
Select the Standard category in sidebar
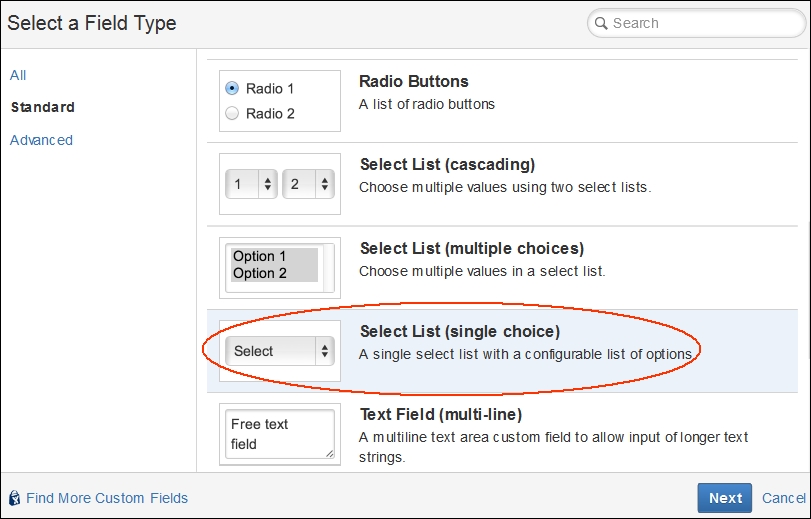pyautogui.click(x=43, y=107)
